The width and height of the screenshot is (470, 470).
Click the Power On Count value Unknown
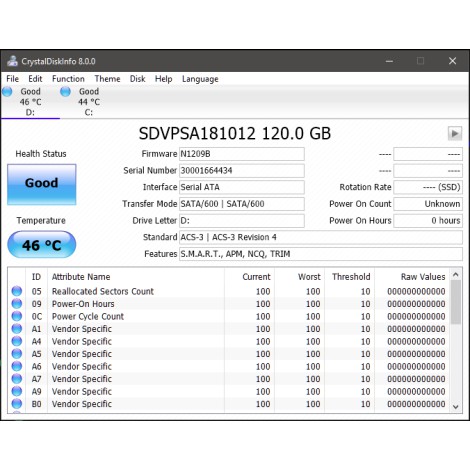pos(428,204)
